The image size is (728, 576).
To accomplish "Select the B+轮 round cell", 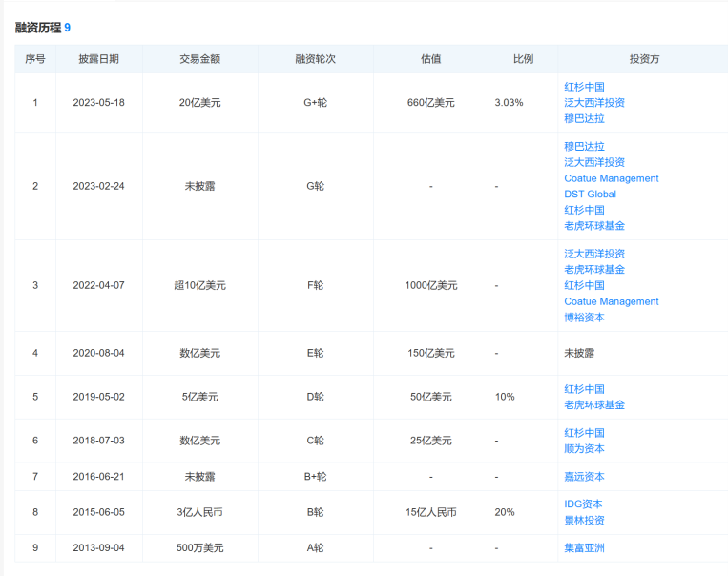I will click(315, 477).
